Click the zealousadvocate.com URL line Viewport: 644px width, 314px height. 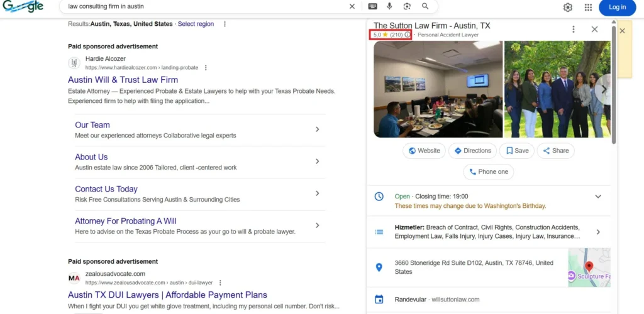tap(149, 283)
